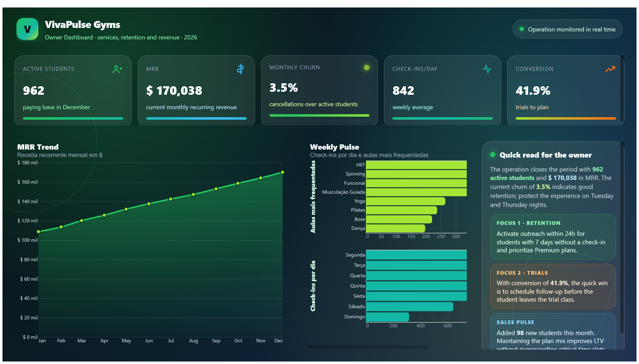The width and height of the screenshot is (639, 364).
Task: Click the $ 180 mil axis label
Action: [x=27, y=163]
